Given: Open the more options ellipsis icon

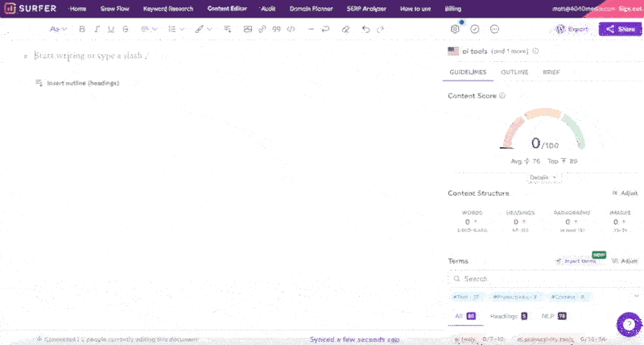Looking at the screenshot, I should pos(494,29).
